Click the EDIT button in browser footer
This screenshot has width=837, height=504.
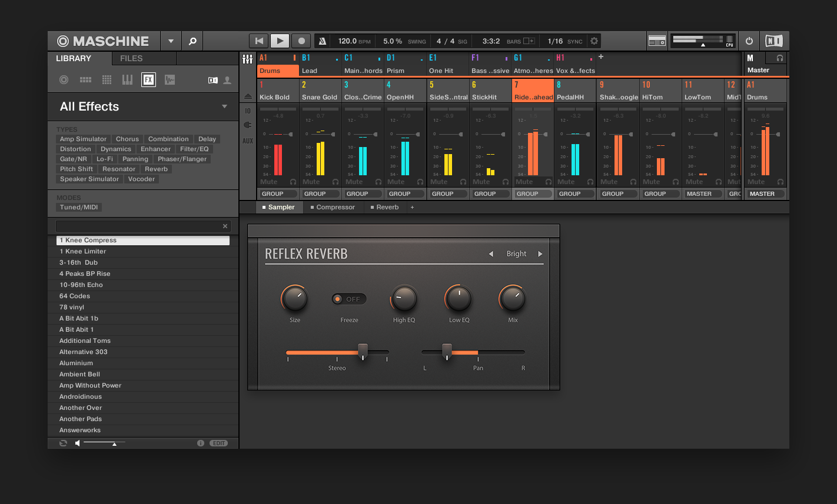(218, 443)
